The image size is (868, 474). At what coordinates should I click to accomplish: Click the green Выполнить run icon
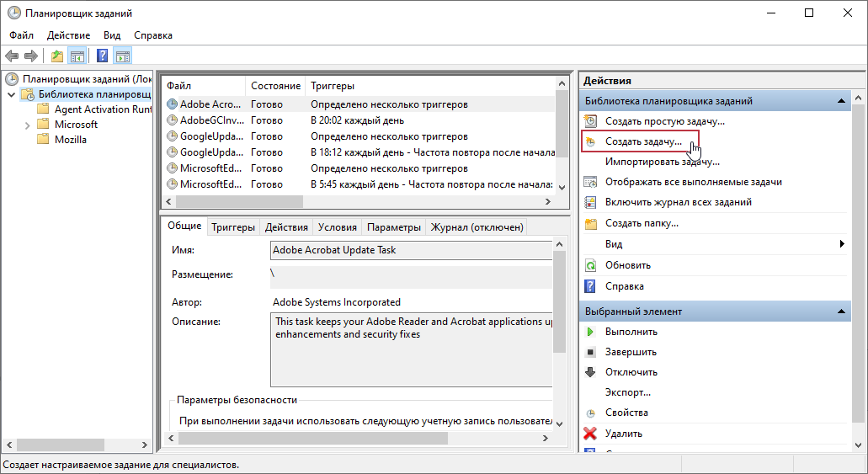point(590,332)
